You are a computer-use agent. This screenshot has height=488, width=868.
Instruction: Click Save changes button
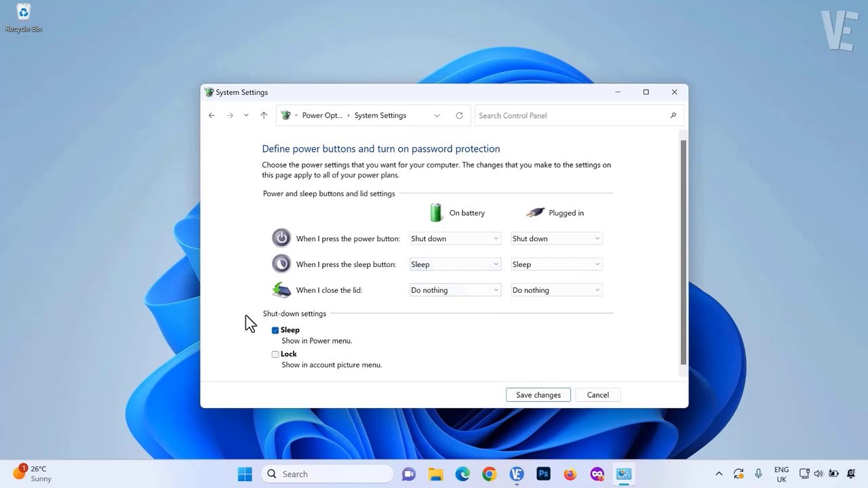coord(538,394)
